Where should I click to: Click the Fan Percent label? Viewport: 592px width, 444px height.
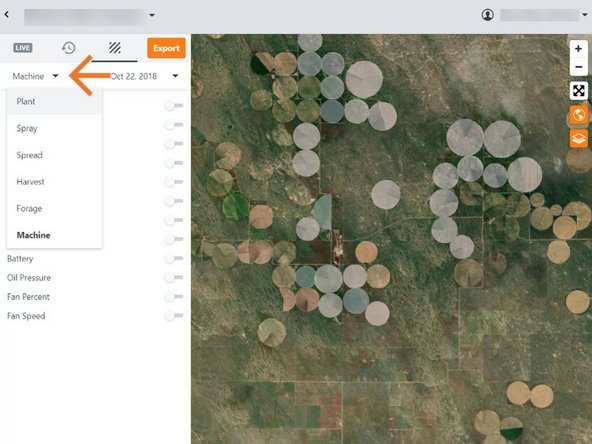click(28, 297)
